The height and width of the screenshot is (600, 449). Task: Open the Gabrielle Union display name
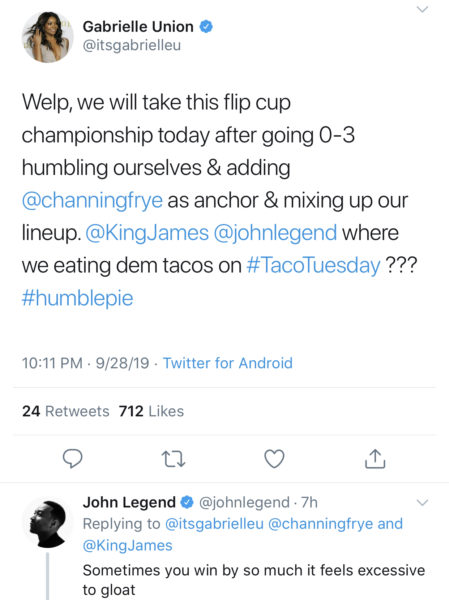pyautogui.click(x=138, y=26)
